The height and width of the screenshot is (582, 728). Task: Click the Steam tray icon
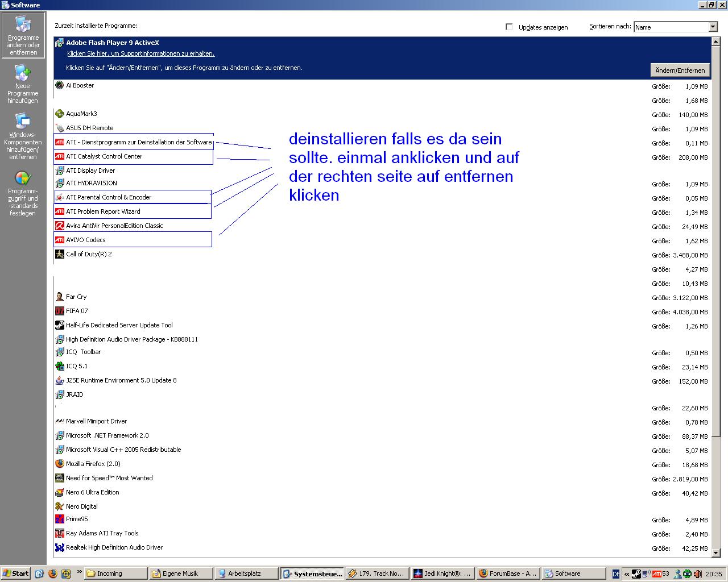tap(636, 574)
